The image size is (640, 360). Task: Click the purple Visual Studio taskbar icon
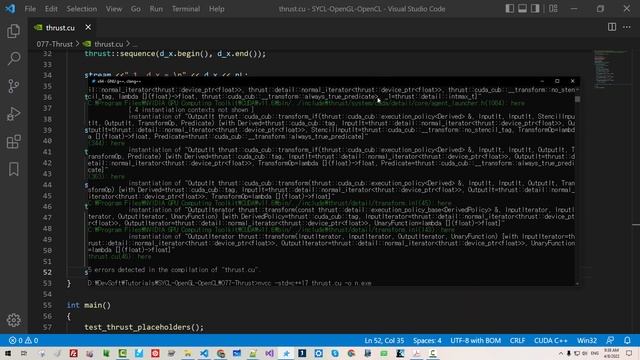tap(269, 353)
